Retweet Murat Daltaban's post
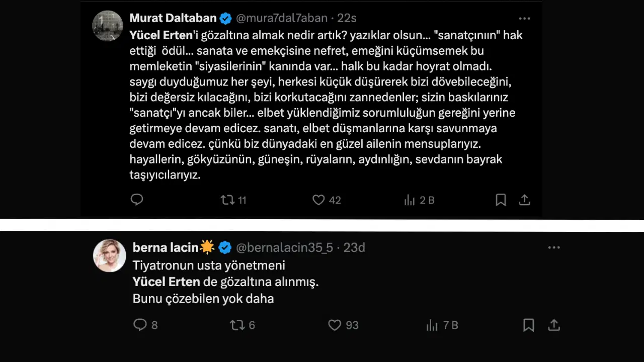This screenshot has width=644, height=362. click(228, 200)
